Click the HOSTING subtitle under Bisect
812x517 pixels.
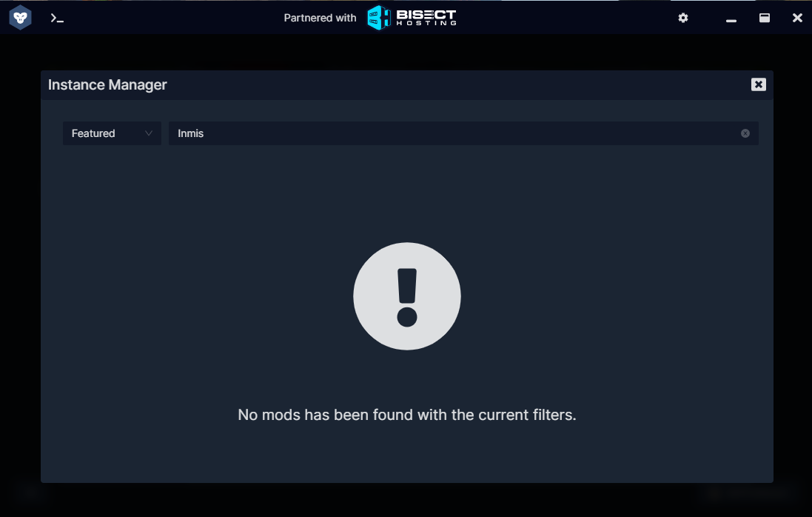click(426, 23)
